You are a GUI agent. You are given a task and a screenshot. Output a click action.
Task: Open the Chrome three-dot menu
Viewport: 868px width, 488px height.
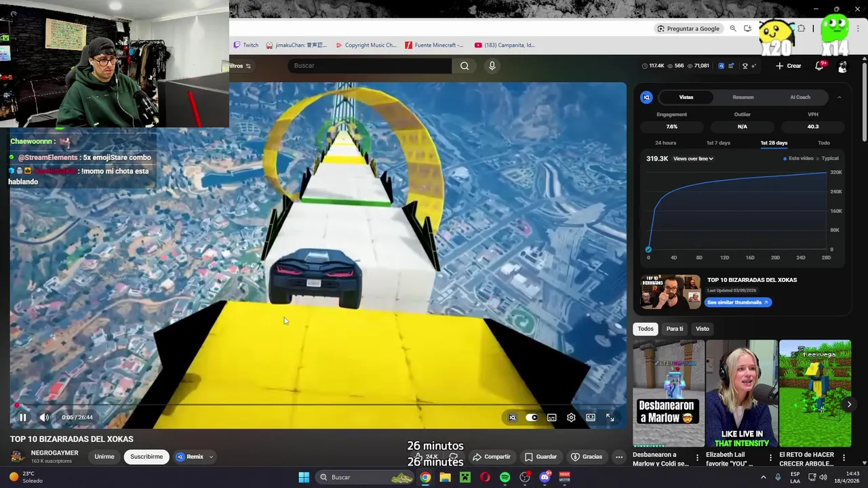858,28
